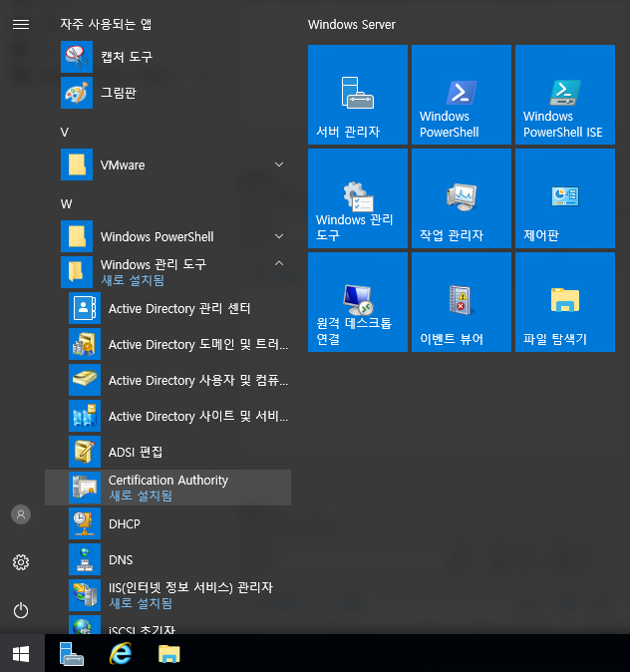
Task: Click the power button icon
Action: tap(21, 610)
